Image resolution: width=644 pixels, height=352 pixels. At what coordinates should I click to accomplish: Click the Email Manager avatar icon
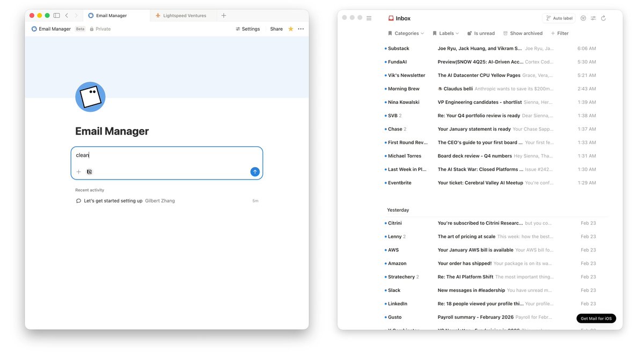coord(90,97)
